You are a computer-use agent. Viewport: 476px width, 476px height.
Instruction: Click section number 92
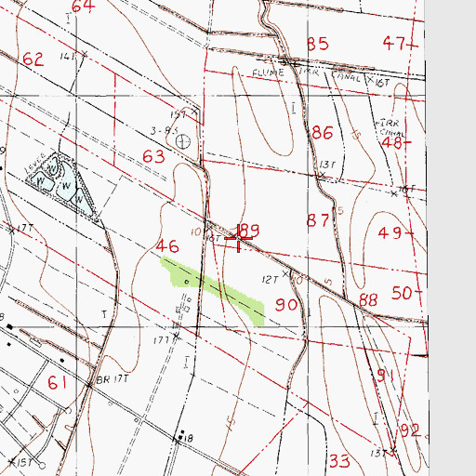[x=411, y=430]
